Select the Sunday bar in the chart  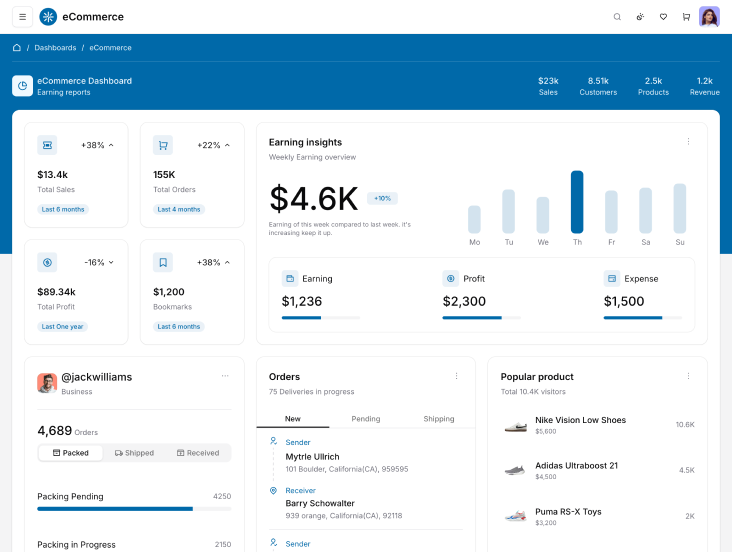tap(680, 208)
